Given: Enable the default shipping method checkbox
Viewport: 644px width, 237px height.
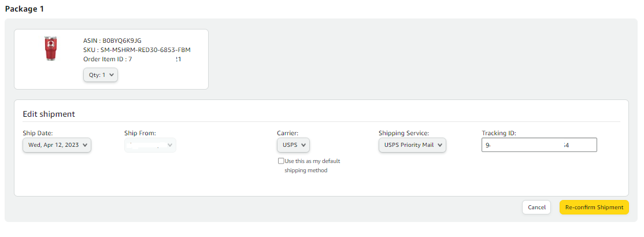Looking at the screenshot, I should click(x=281, y=161).
